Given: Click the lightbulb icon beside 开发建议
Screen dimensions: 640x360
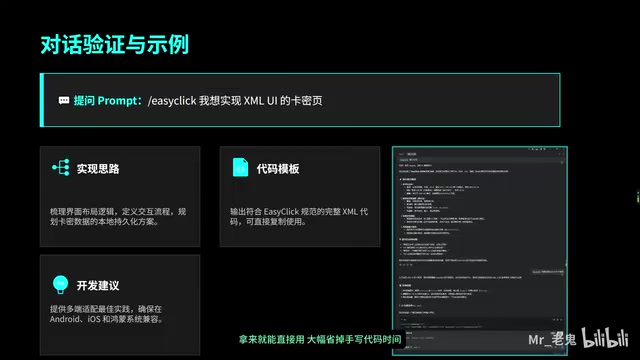Looking at the screenshot, I should (60, 284).
